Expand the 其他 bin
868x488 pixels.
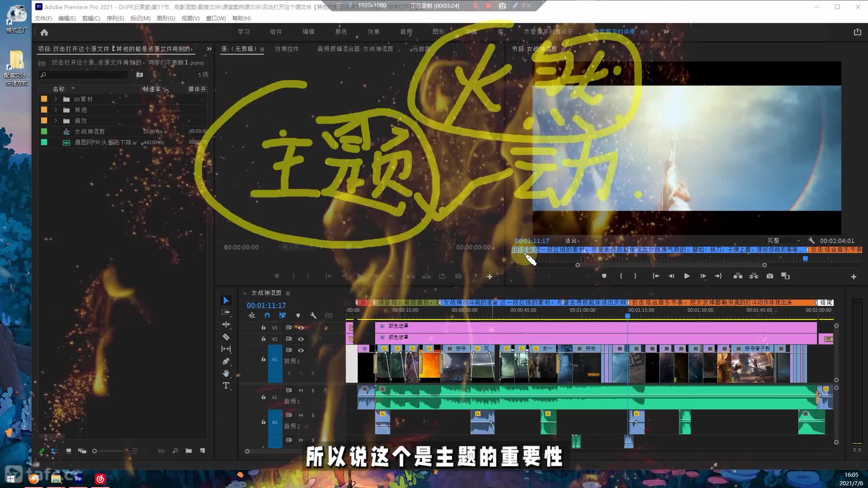tap(56, 110)
